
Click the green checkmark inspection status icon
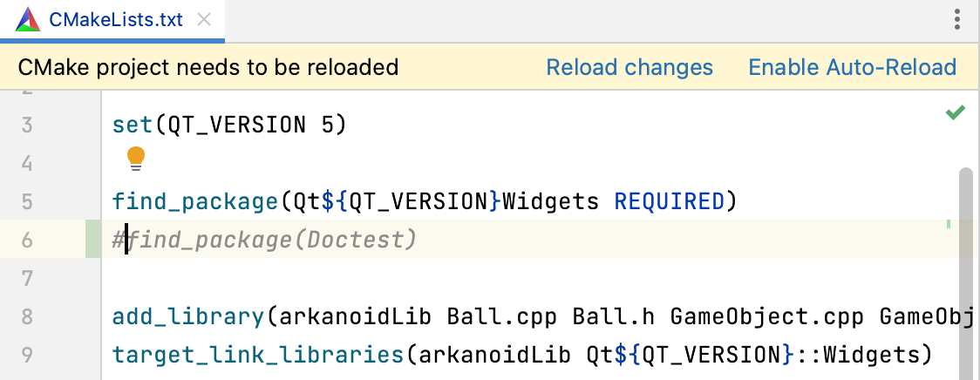(956, 112)
